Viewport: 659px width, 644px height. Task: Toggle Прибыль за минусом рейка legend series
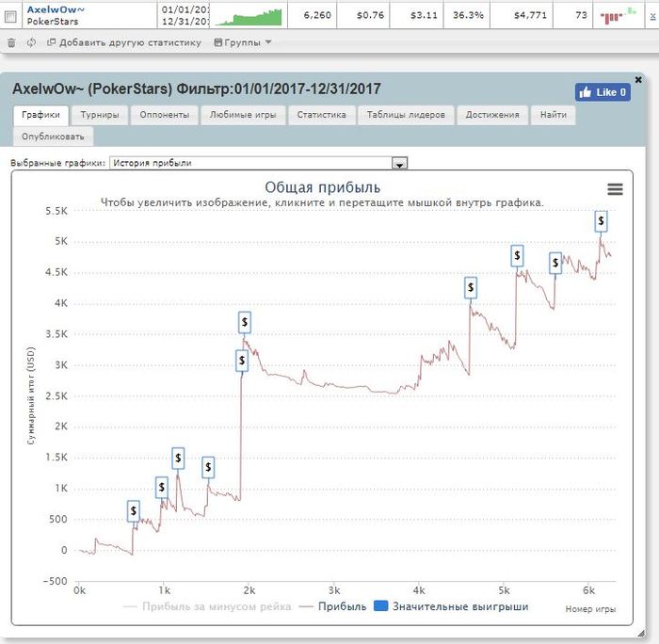click(207, 606)
